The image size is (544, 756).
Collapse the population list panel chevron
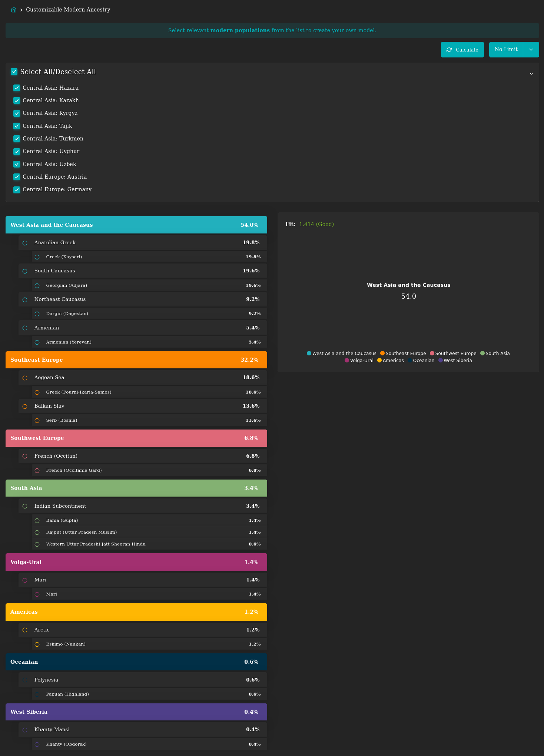click(531, 74)
